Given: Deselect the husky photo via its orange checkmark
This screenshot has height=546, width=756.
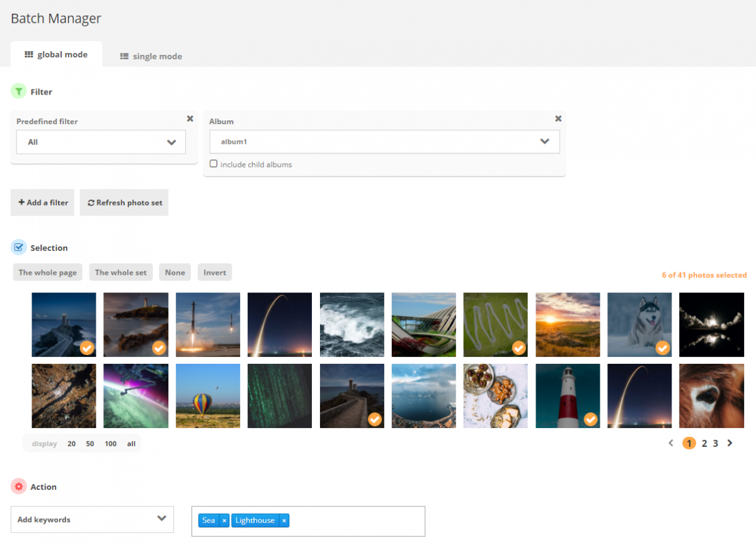Looking at the screenshot, I should [x=662, y=347].
